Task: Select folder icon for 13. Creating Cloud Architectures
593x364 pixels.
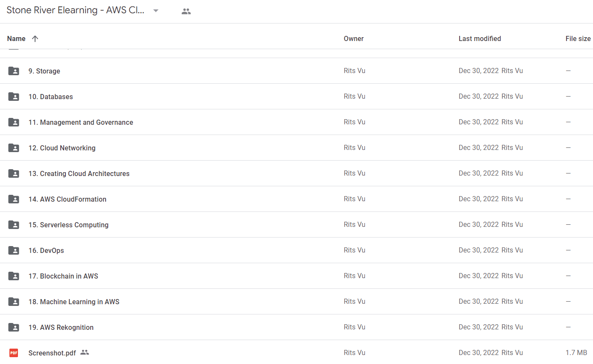Action: point(14,173)
